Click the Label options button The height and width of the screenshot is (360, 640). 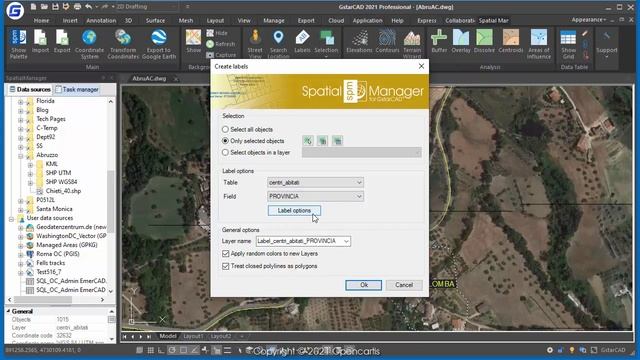tap(294, 211)
